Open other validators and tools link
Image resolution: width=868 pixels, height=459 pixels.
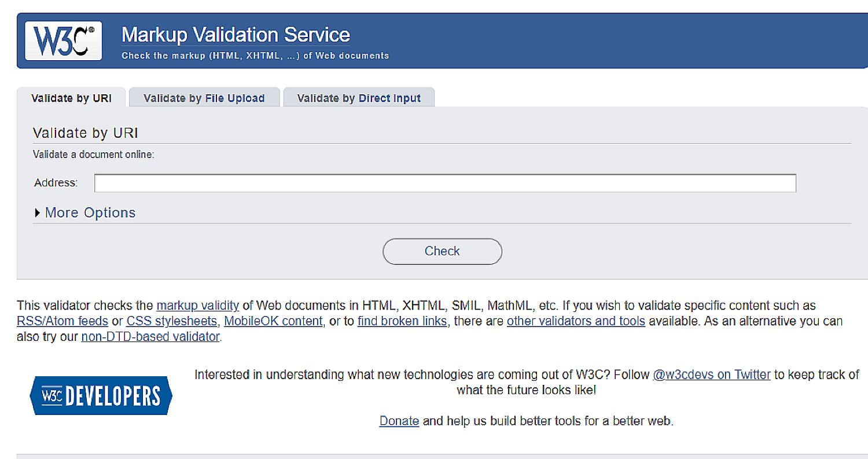pos(576,321)
